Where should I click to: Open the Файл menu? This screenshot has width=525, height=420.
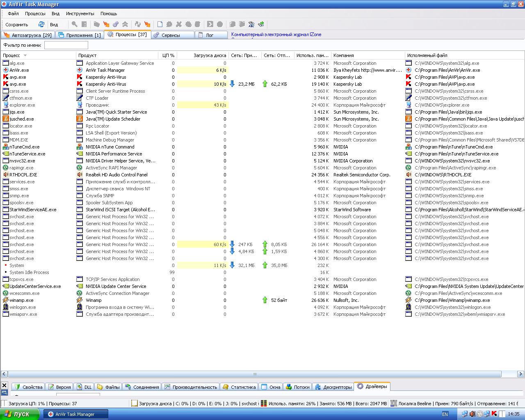(x=13, y=14)
